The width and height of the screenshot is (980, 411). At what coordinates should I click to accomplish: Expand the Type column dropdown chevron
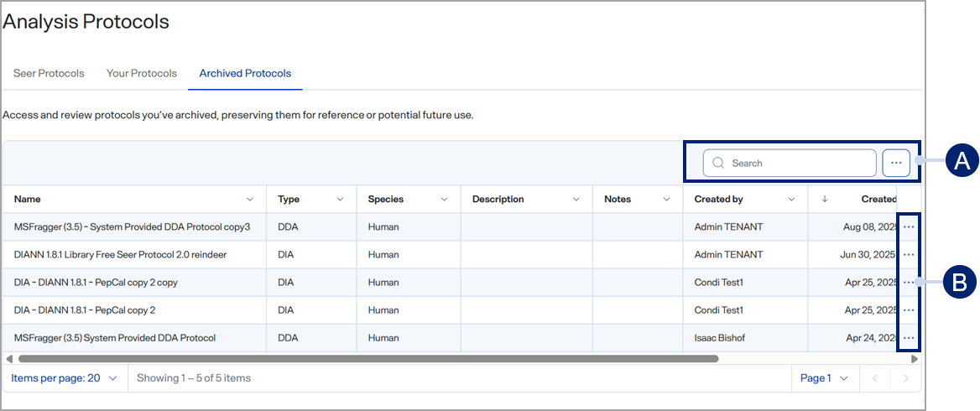click(x=340, y=200)
